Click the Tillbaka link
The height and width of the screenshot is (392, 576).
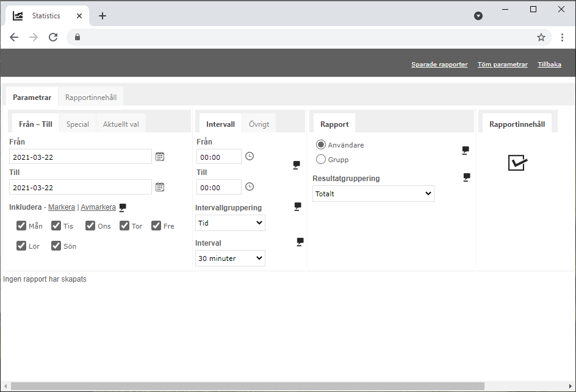point(550,64)
